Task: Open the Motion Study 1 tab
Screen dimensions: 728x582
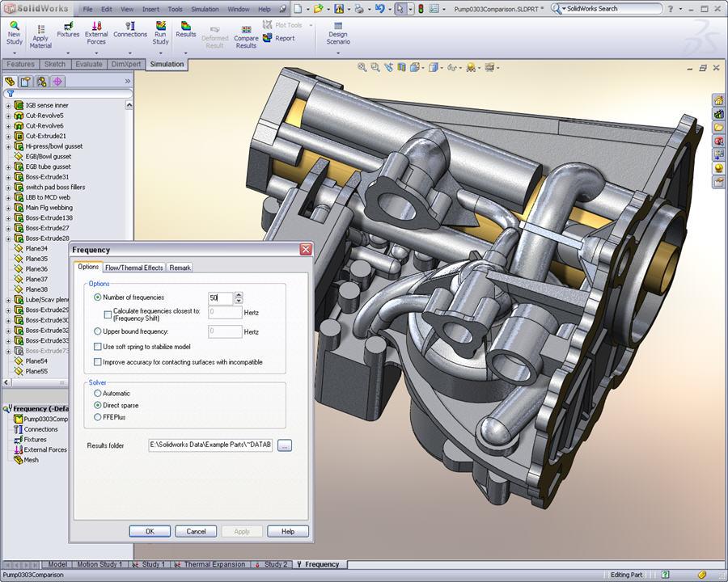Action: point(99,564)
